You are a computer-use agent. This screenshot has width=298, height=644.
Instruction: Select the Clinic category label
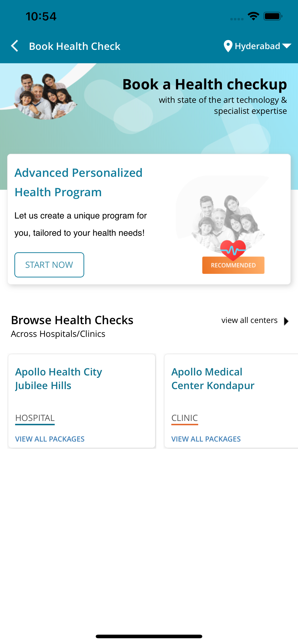pos(185,418)
